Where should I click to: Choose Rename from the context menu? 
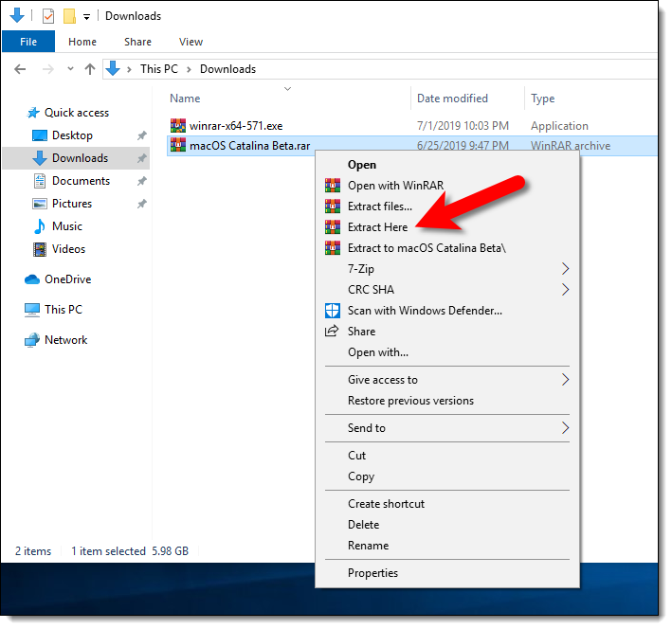pyautogui.click(x=447, y=546)
